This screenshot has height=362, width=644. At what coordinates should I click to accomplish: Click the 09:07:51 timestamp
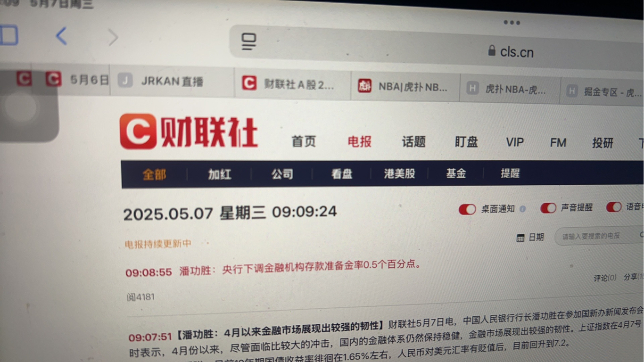click(150, 337)
